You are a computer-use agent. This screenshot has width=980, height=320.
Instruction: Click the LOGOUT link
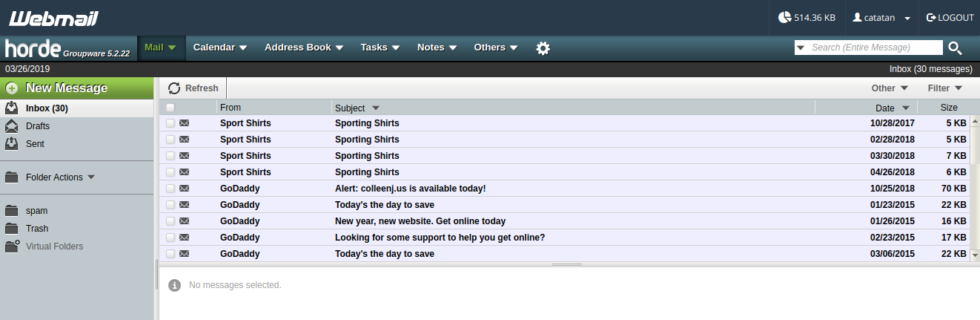[950, 17]
